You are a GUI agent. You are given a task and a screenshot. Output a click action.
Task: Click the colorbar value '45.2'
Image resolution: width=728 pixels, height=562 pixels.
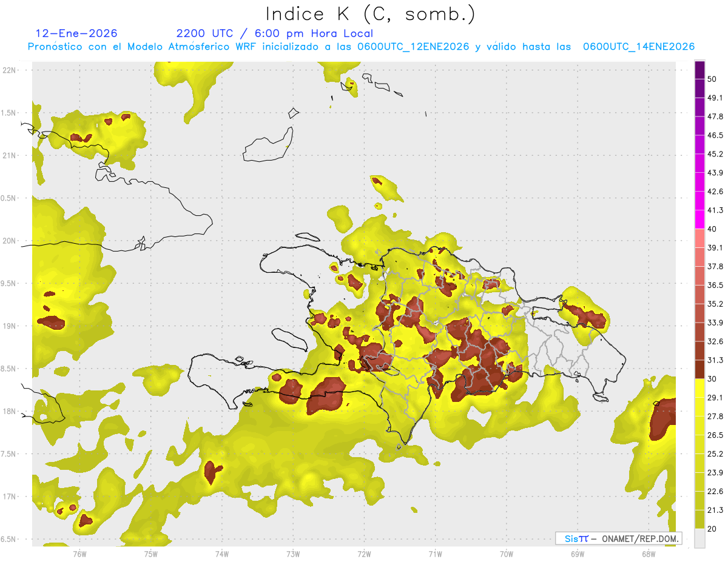715,154
